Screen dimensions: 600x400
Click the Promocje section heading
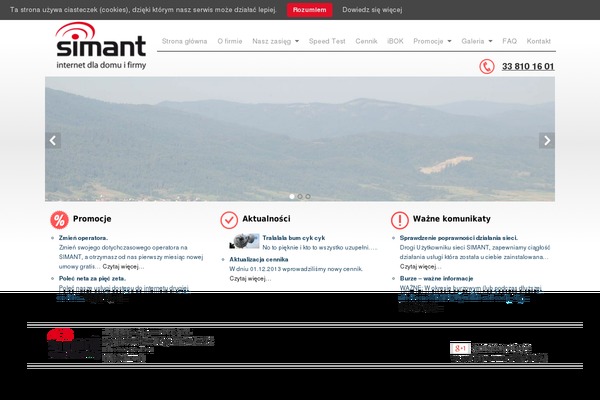(92, 219)
